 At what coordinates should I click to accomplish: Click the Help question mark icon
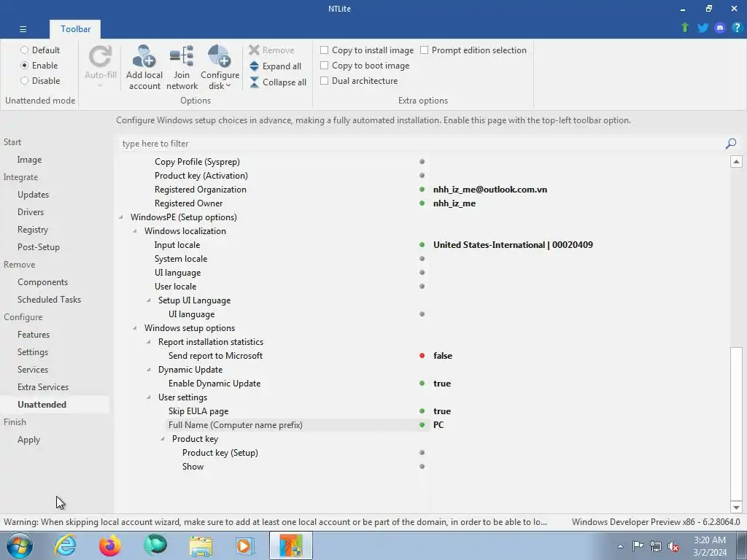pyautogui.click(x=737, y=28)
